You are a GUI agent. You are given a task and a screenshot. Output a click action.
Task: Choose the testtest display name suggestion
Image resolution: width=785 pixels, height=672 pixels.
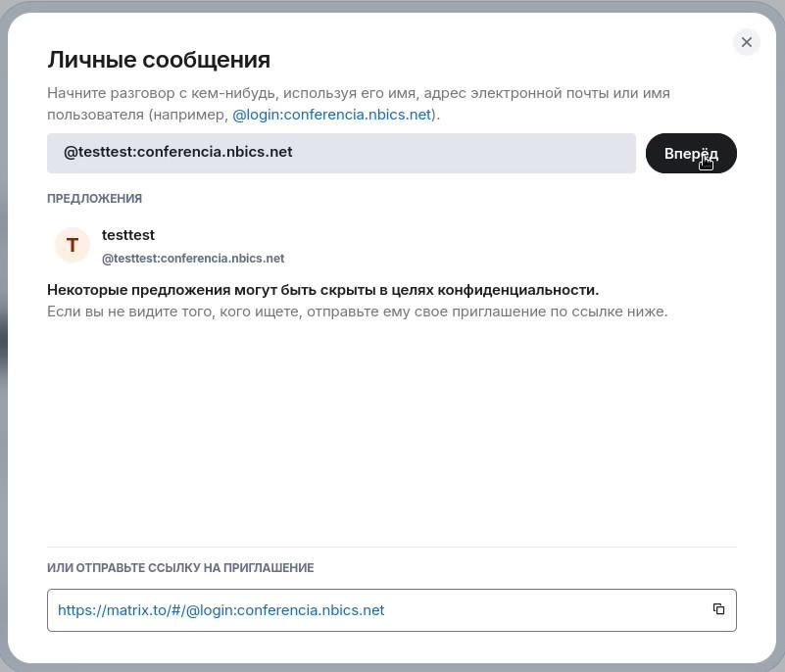coord(128,235)
